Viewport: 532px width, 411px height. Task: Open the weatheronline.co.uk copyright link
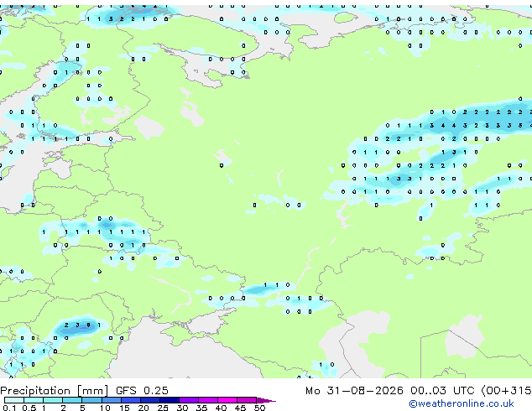pos(461,403)
